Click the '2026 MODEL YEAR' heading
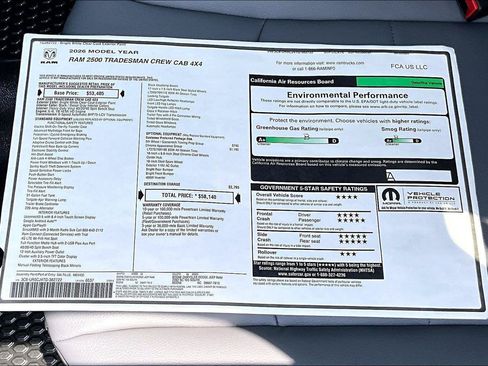This screenshot has width=488, height=366. (x=104, y=52)
